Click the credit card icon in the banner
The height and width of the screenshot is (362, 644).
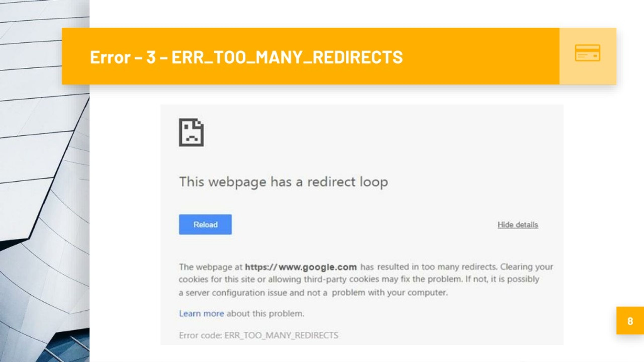click(x=588, y=53)
